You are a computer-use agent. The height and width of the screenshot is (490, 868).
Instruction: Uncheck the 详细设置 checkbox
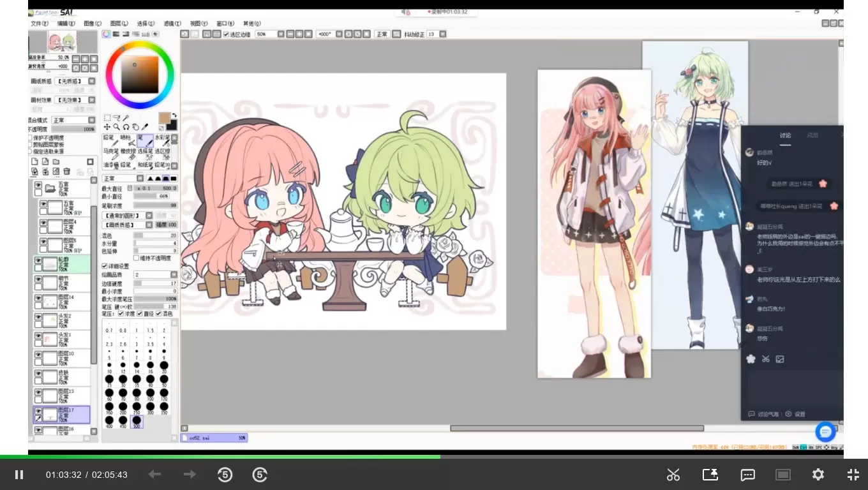(105, 266)
